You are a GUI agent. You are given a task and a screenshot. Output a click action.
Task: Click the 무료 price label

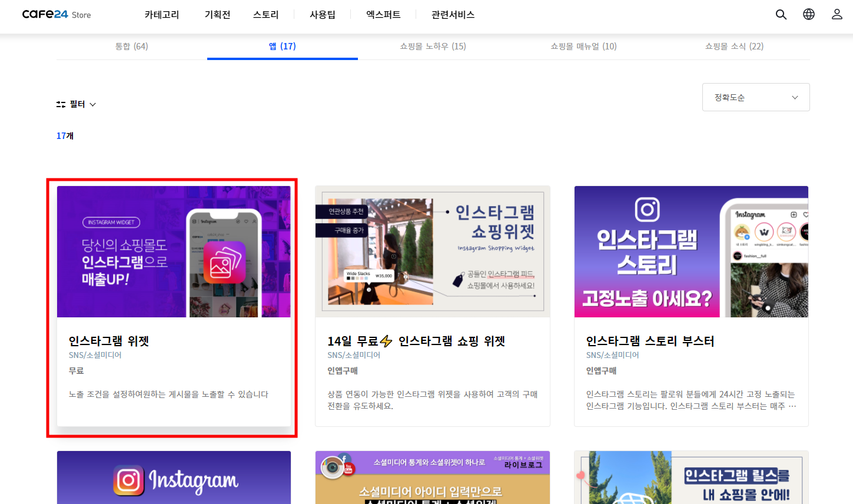pyautogui.click(x=77, y=371)
